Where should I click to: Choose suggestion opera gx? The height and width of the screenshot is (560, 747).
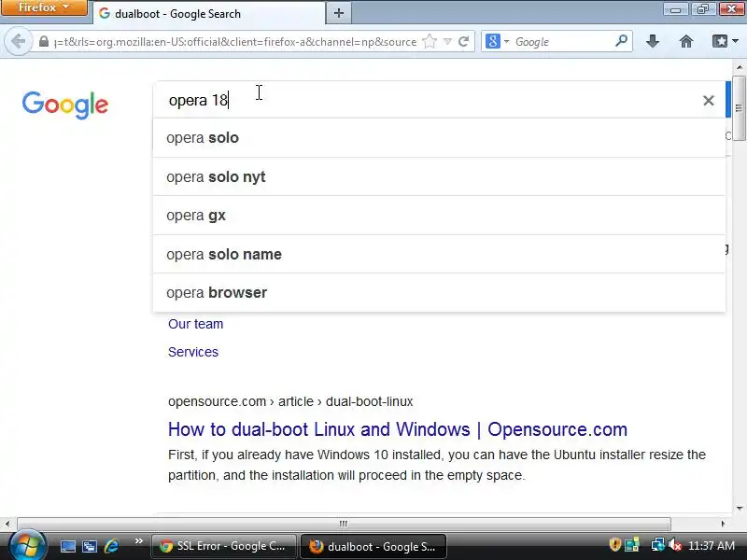coord(439,216)
